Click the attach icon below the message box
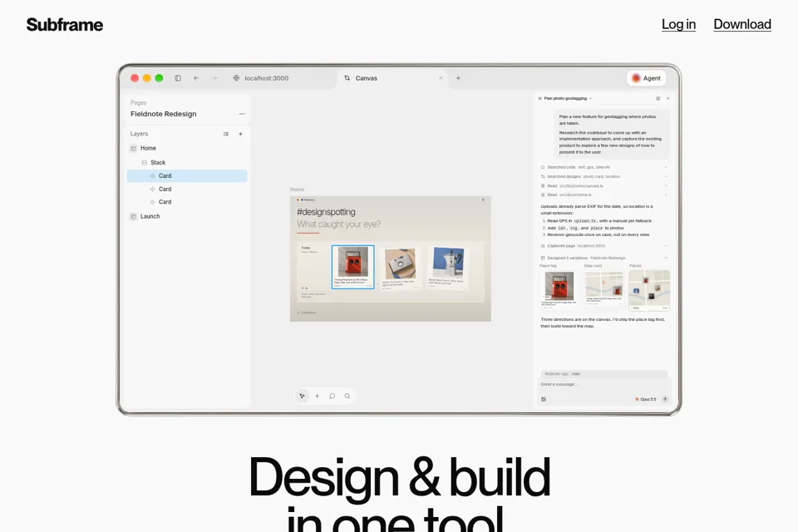The image size is (798, 532). (544, 399)
